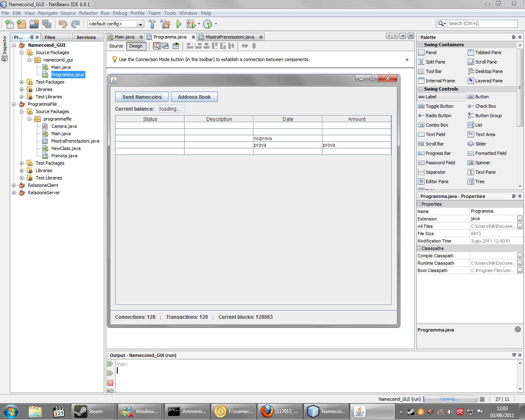Activate Selection Mode in form designer

[x=157, y=46]
